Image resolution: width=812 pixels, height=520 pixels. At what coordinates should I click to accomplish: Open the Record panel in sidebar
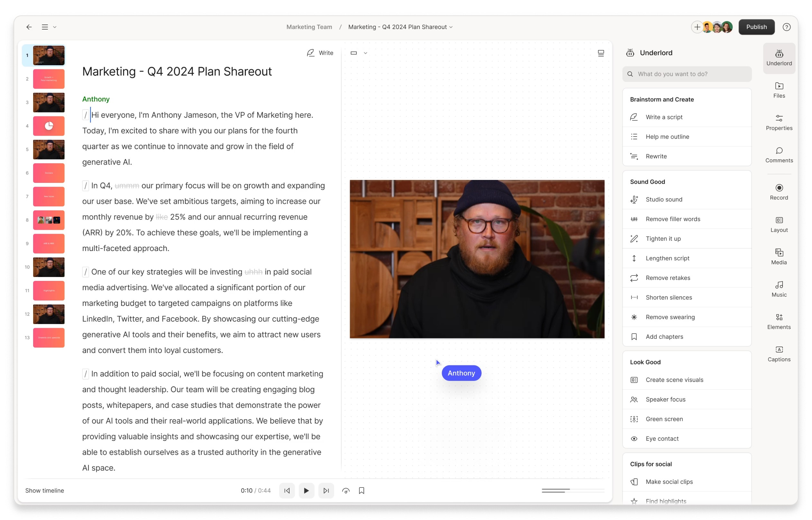click(x=779, y=192)
